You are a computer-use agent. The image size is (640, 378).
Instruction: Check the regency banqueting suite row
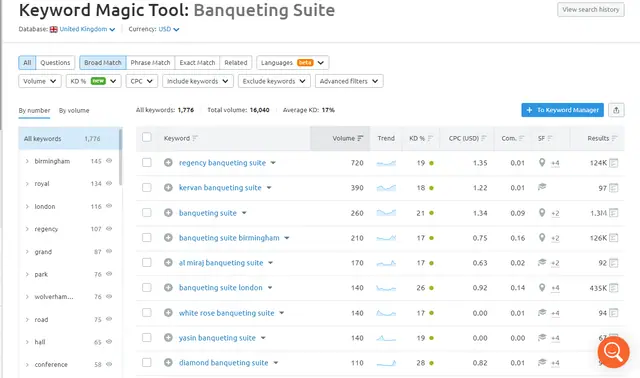[147, 162]
